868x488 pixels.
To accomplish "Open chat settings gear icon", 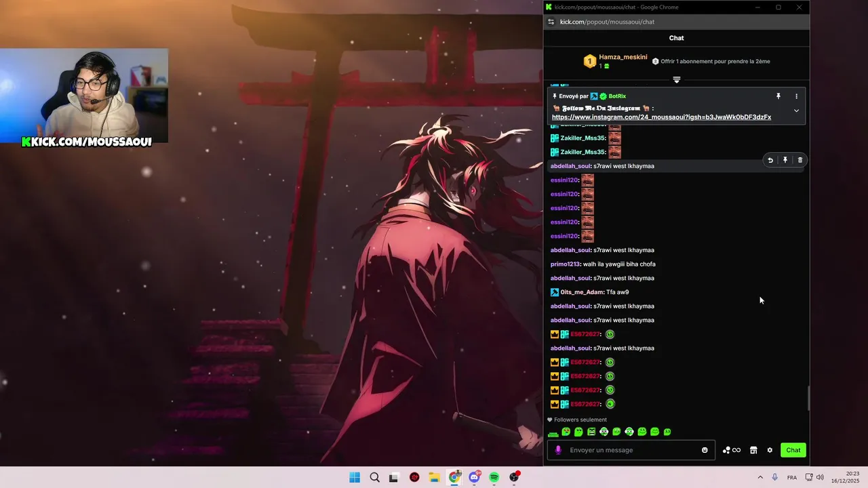I will pyautogui.click(x=770, y=450).
